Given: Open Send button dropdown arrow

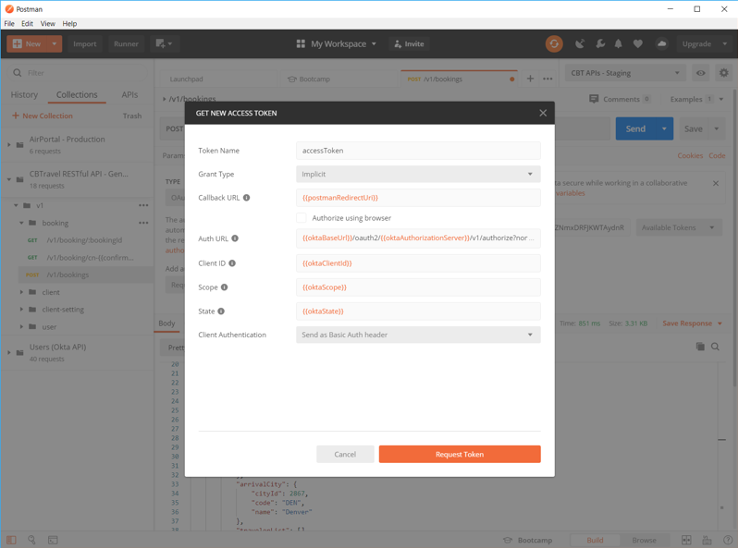Looking at the screenshot, I should point(664,129).
